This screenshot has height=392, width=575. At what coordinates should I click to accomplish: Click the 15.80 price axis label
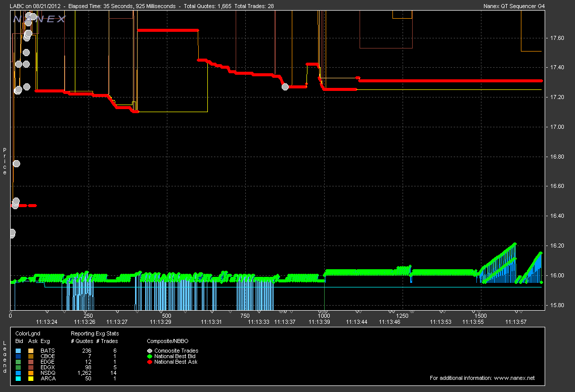[557, 305]
